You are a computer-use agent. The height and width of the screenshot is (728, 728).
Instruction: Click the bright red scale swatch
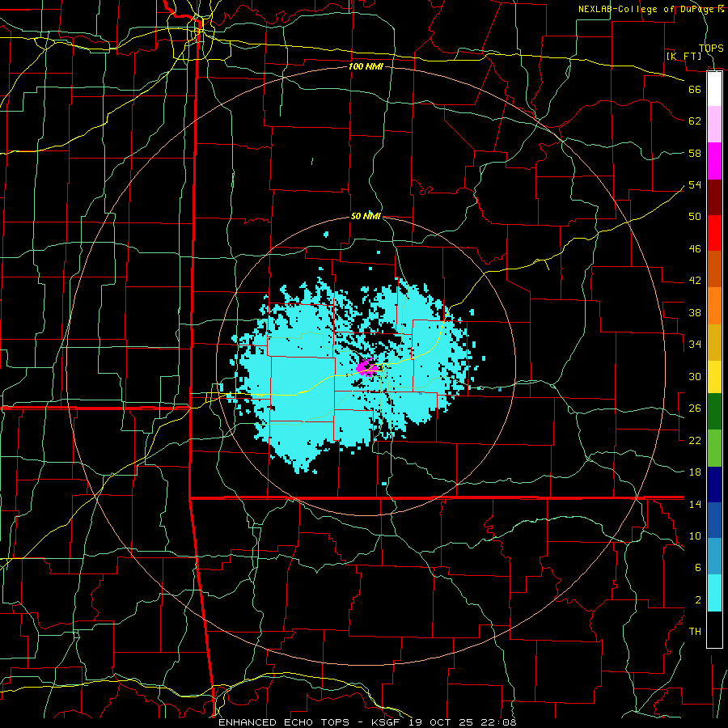click(714, 233)
